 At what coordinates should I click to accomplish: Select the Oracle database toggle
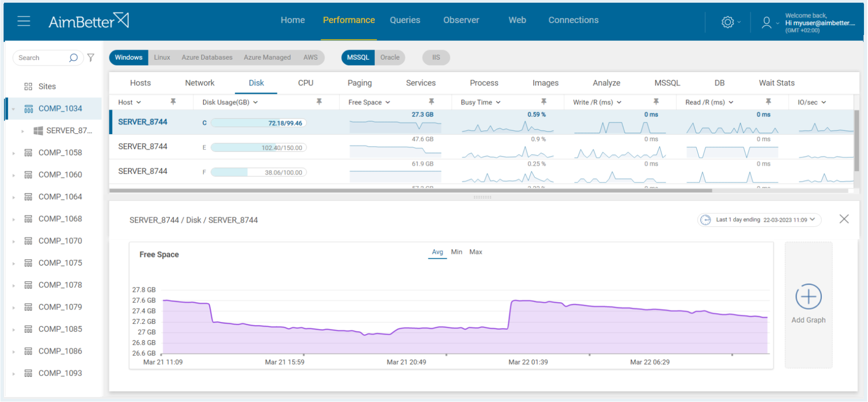click(x=390, y=57)
